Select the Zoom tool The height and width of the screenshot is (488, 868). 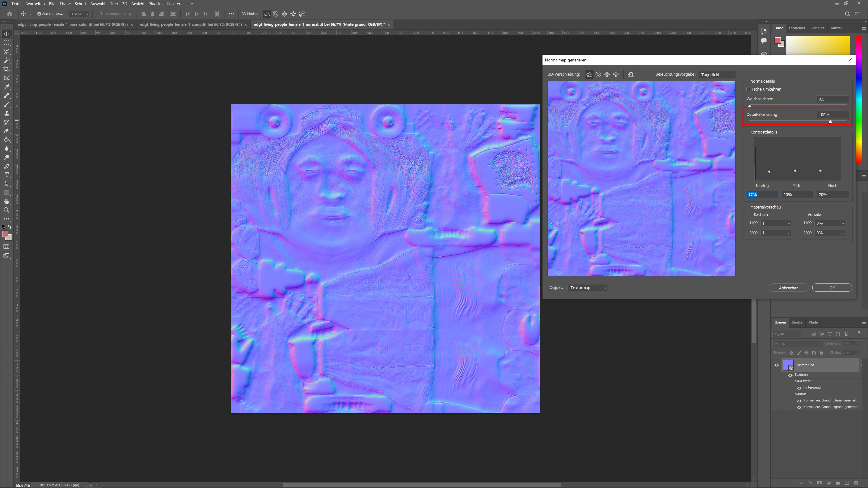tap(6, 210)
